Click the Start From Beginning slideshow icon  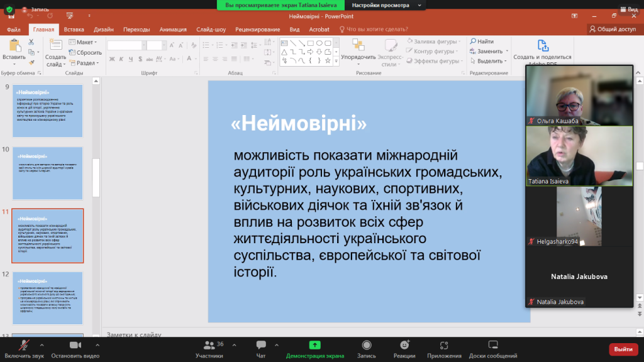(x=70, y=16)
